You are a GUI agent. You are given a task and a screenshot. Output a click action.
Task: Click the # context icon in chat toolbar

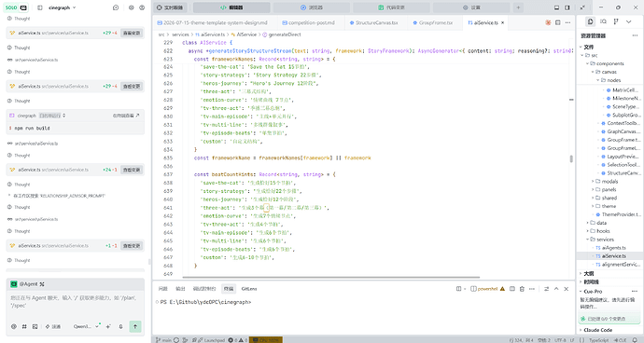[24, 326]
